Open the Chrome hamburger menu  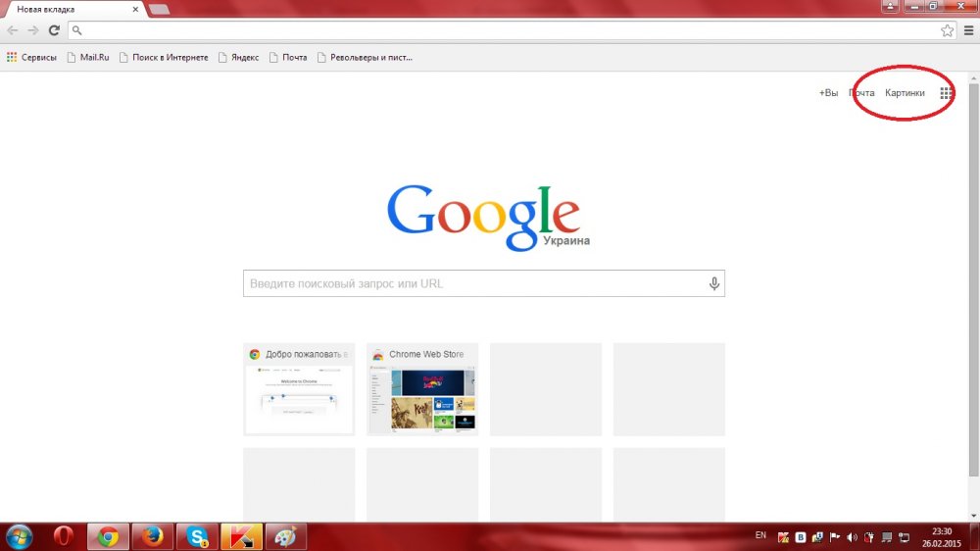point(968,30)
